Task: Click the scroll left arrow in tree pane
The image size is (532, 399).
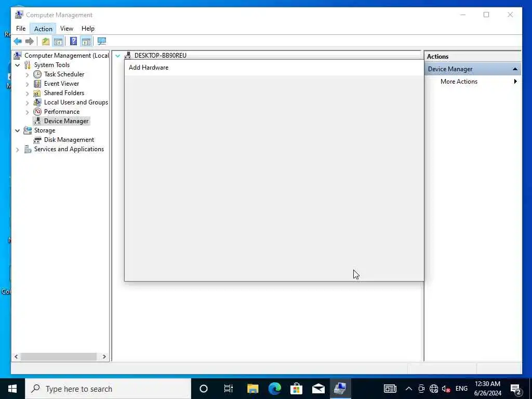Action: click(16, 356)
